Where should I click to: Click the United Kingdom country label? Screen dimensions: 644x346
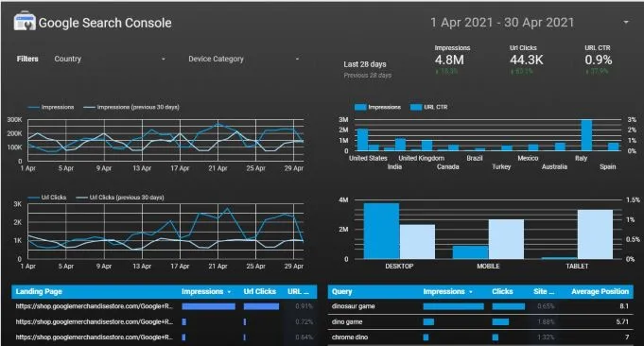(422, 158)
